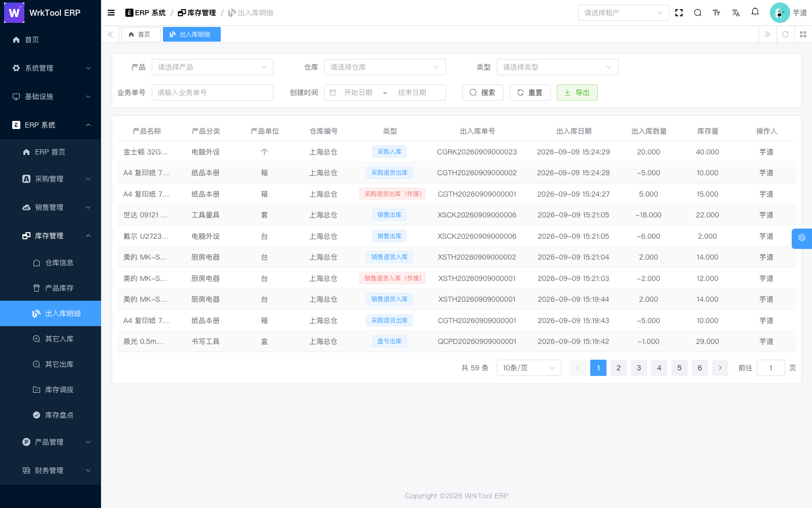The height and width of the screenshot is (508, 812).
Task: Select the 出入库明细 tab
Action: coord(191,34)
